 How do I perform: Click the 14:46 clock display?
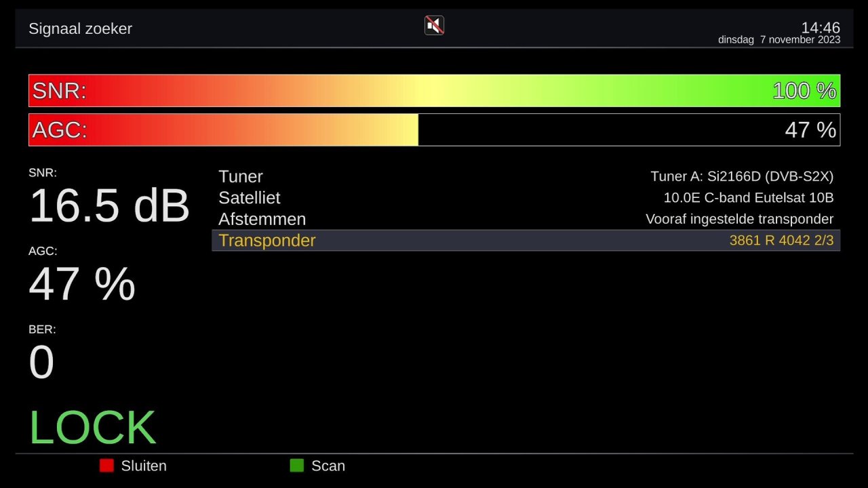coord(820,28)
